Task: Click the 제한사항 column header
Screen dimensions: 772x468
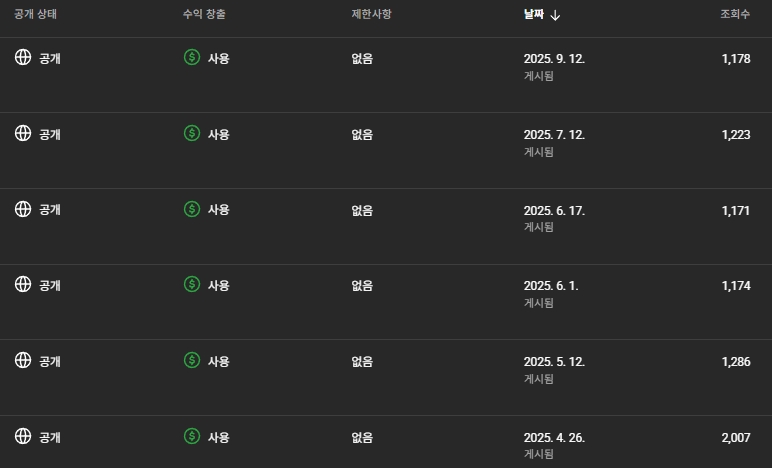Action: coord(372,15)
